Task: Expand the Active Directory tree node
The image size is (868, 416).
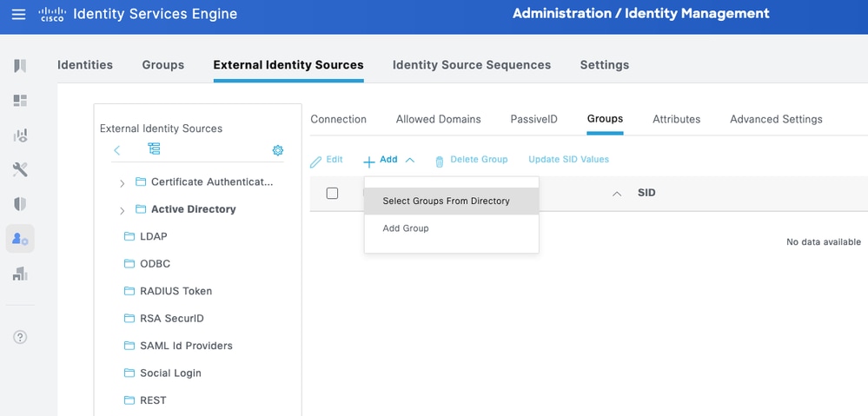Action: point(122,210)
